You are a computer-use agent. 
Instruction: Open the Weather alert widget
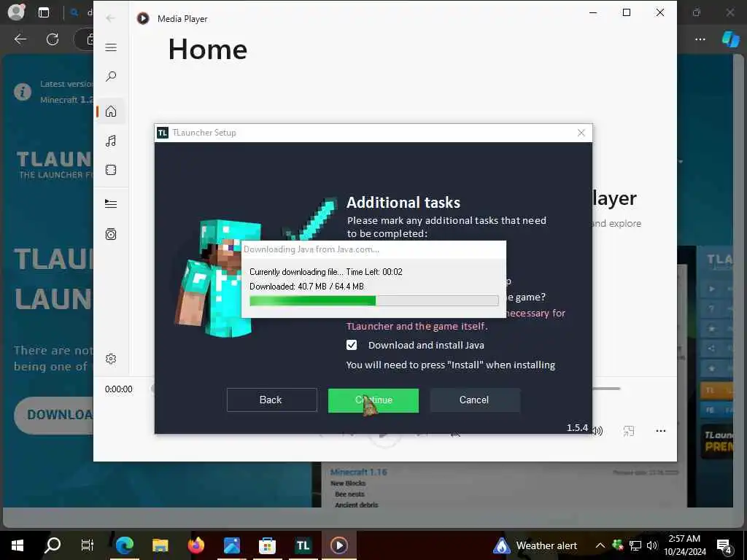pyautogui.click(x=535, y=545)
